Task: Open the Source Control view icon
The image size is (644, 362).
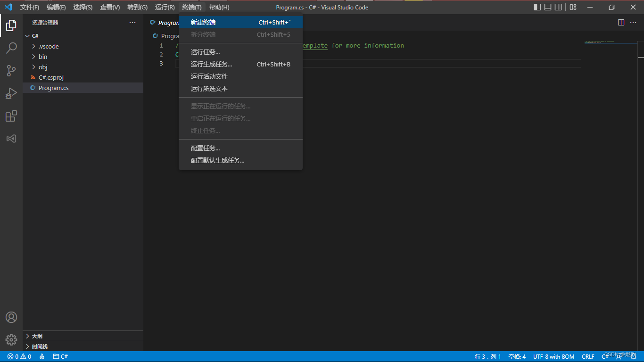Action: tap(11, 71)
